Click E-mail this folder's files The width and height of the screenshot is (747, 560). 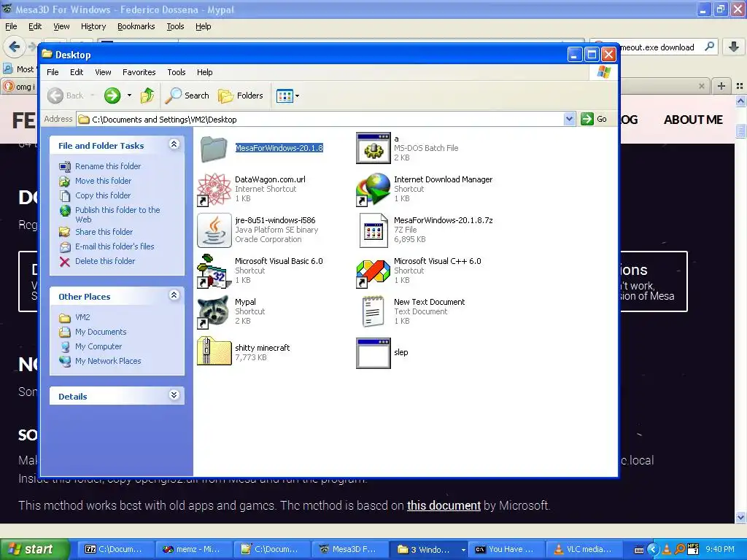[115, 246]
